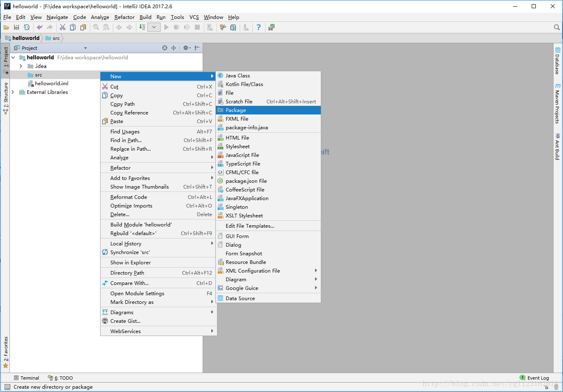Open the Event Log button
This screenshot has width=563, height=392.
(x=534, y=378)
